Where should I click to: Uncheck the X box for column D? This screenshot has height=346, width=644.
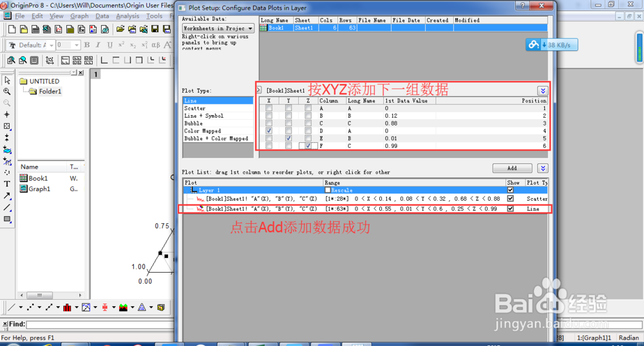point(269,131)
